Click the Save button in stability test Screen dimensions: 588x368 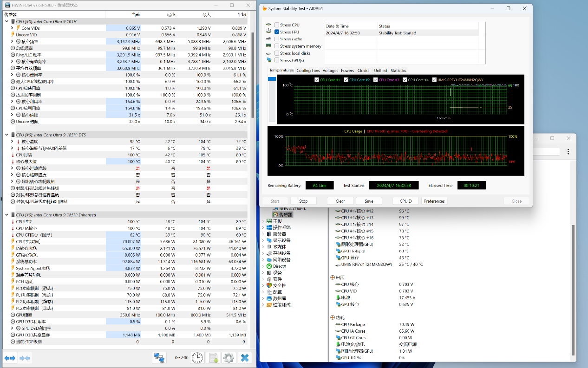click(369, 201)
